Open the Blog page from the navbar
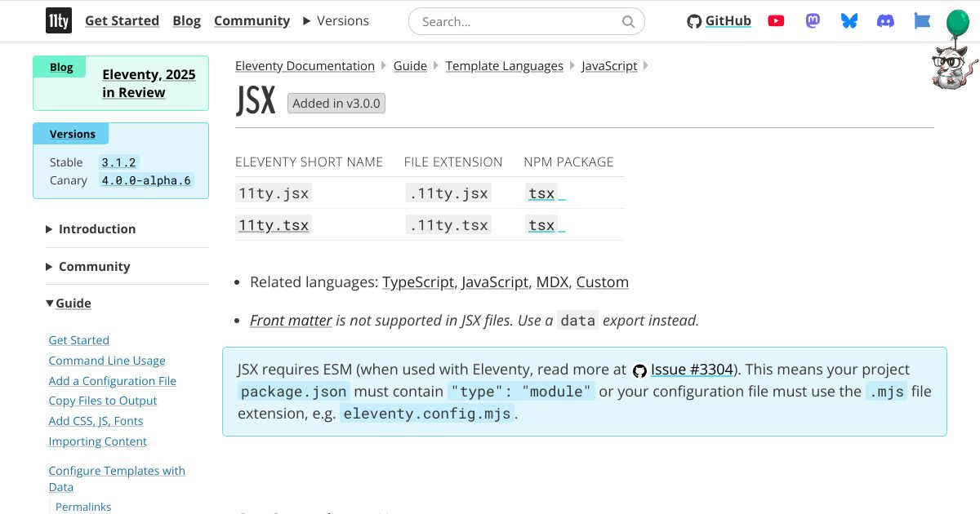This screenshot has width=980, height=514. tap(186, 20)
